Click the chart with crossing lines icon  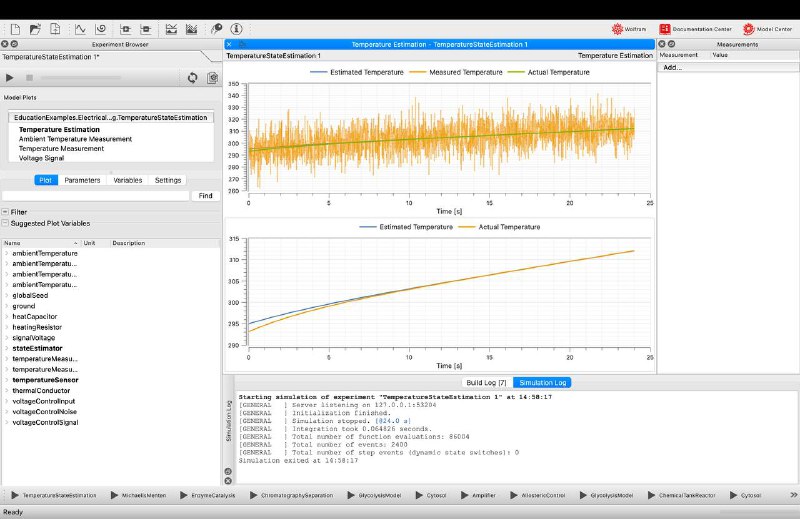point(171,29)
